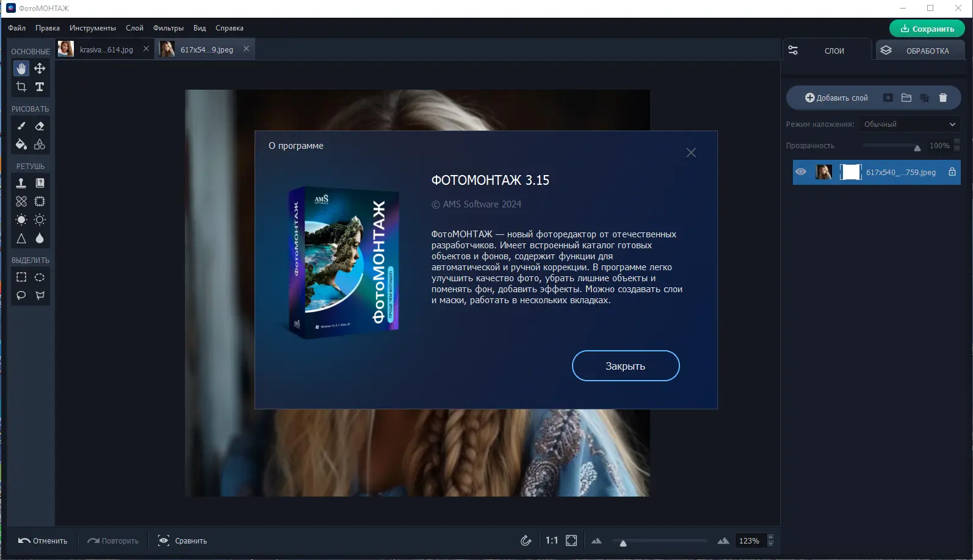Click the Добавить слой button
Viewport: 973px width, 560px height.
pyautogui.click(x=836, y=98)
